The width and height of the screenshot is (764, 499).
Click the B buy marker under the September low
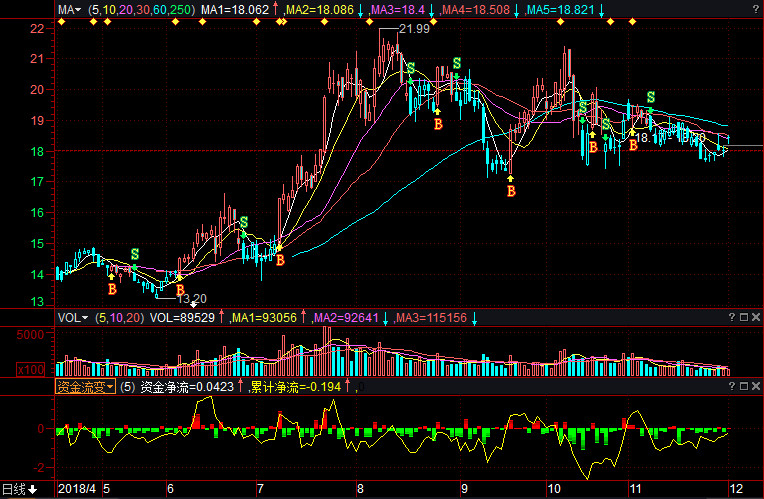511,191
